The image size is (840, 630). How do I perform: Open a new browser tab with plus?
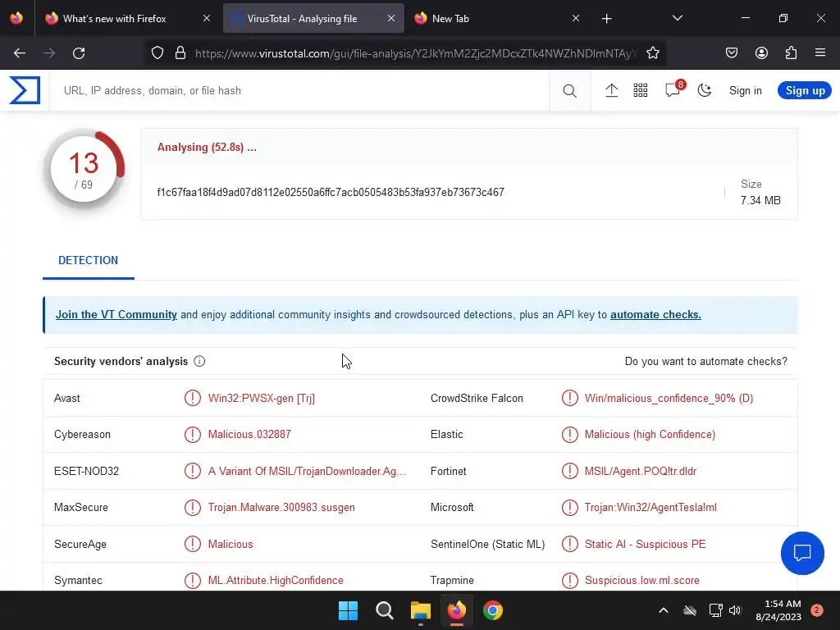tap(606, 19)
